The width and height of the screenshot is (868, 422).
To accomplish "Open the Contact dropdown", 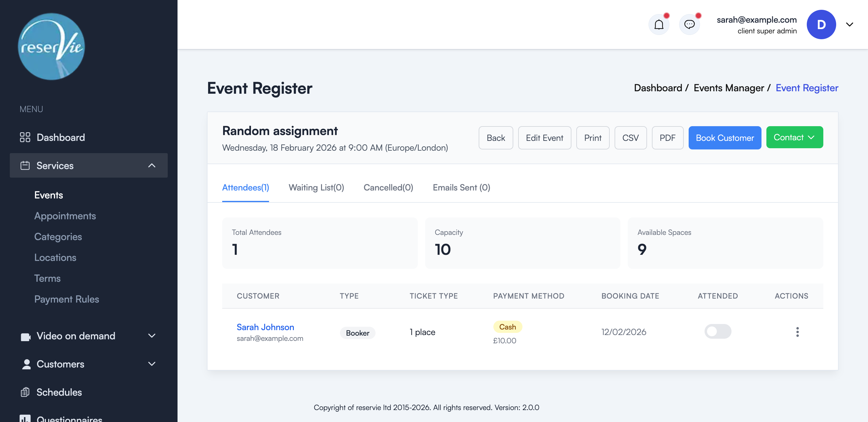I will 794,137.
